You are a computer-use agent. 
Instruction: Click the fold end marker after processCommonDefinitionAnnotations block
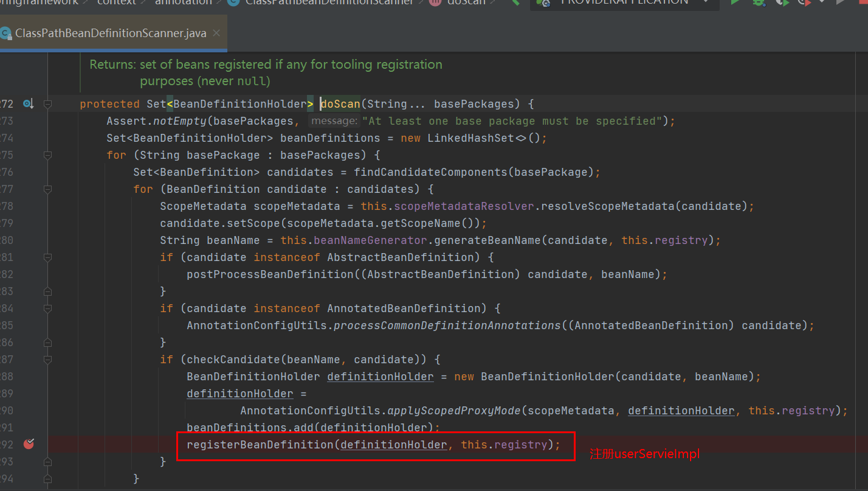tap(47, 343)
